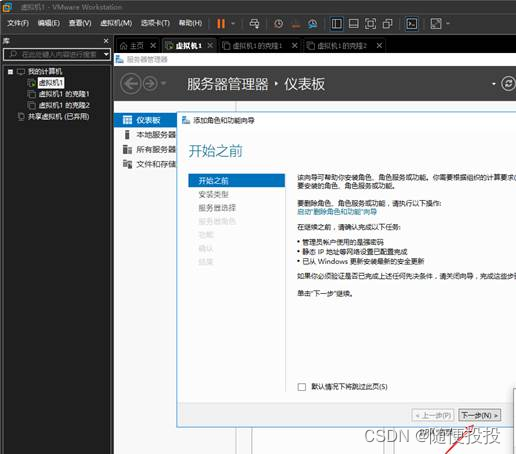The height and width of the screenshot is (454, 516).
Task: Select the 开始之前 wizard step
Action: pyautogui.click(x=237, y=181)
